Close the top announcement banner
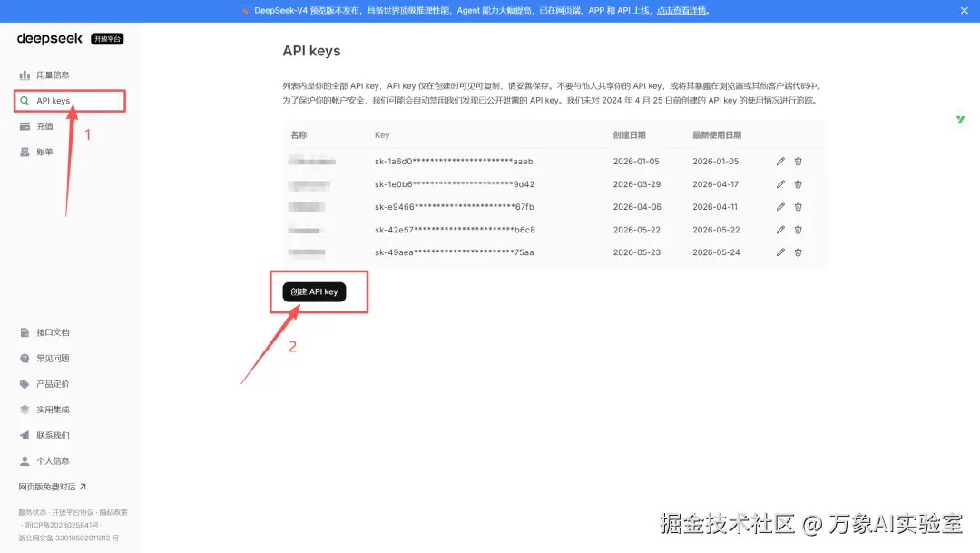The width and height of the screenshot is (980, 553). coord(965,11)
